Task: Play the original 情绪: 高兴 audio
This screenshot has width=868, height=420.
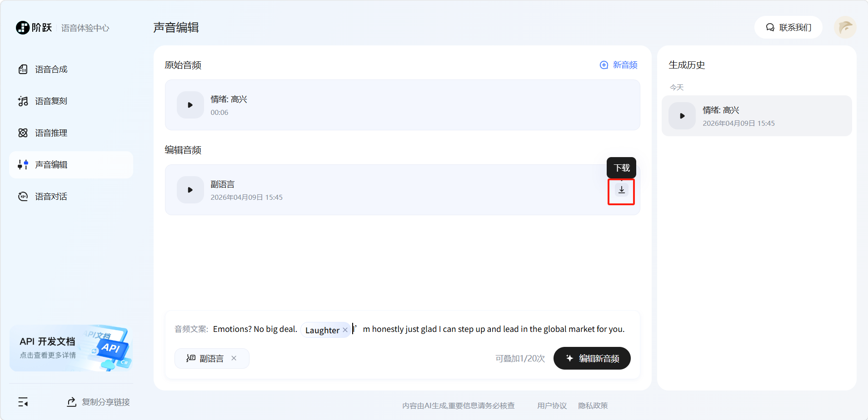Action: (190, 105)
